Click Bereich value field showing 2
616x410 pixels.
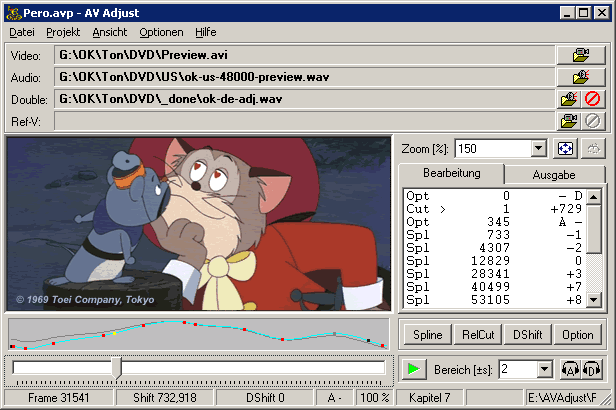(x=518, y=369)
